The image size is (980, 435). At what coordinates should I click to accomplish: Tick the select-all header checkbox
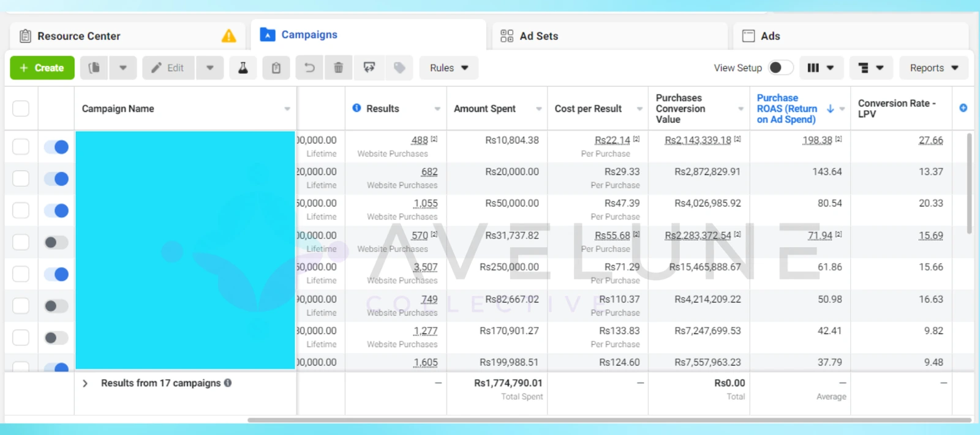click(21, 108)
